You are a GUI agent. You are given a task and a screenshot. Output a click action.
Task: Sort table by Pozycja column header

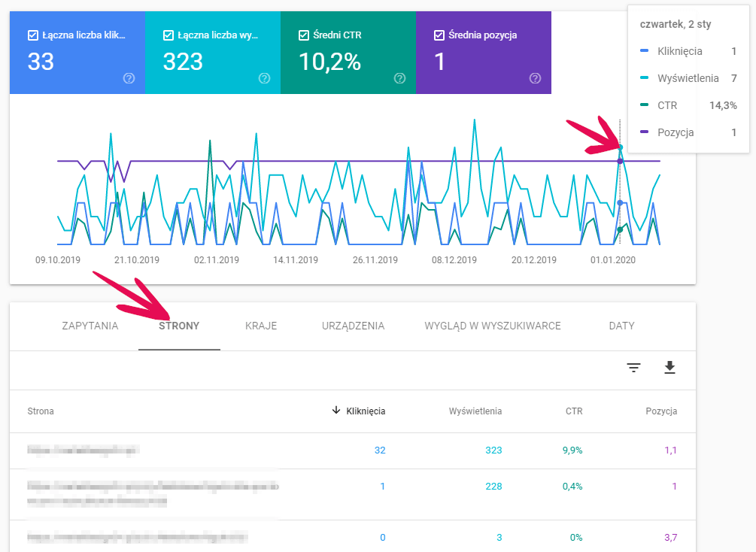pyautogui.click(x=661, y=411)
